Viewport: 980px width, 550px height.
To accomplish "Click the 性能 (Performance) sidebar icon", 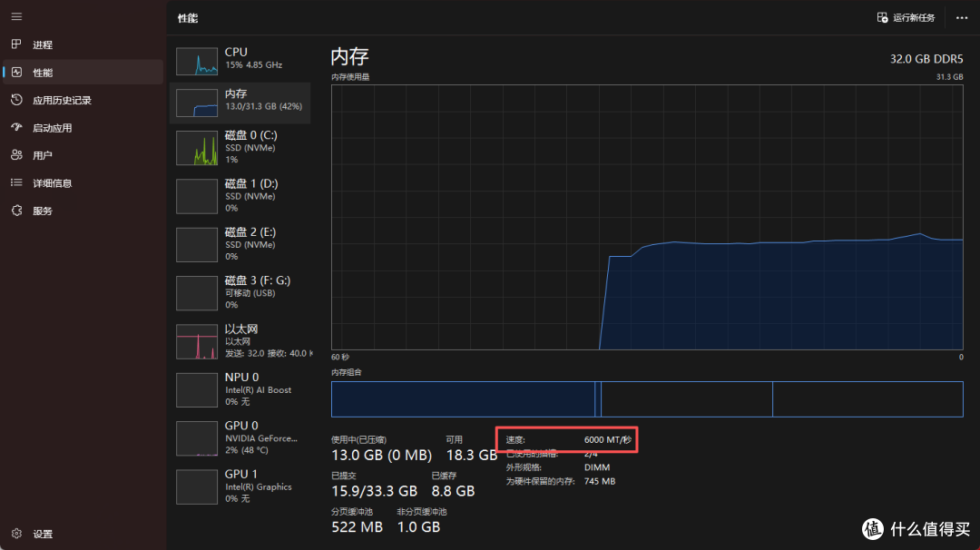I will [x=17, y=73].
